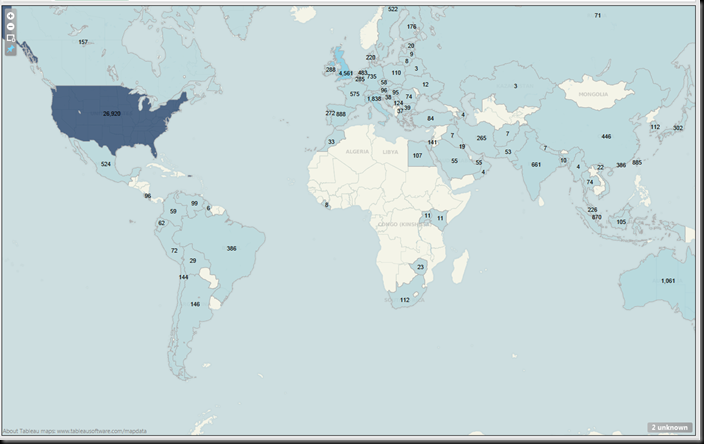Select the United Kingdom 4,561 mark
Image resolution: width=704 pixels, height=444 pixels.
345,74
